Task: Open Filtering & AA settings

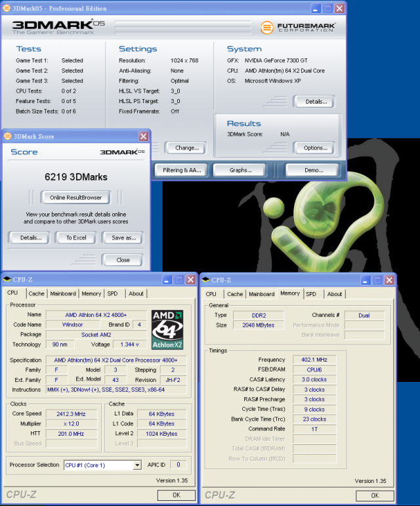Action: 182,170
